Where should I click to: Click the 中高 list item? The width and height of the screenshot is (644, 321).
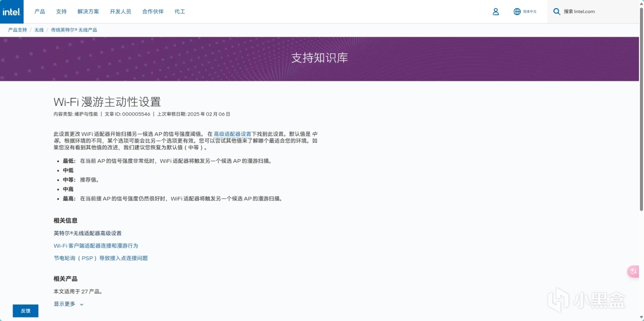tap(68, 189)
